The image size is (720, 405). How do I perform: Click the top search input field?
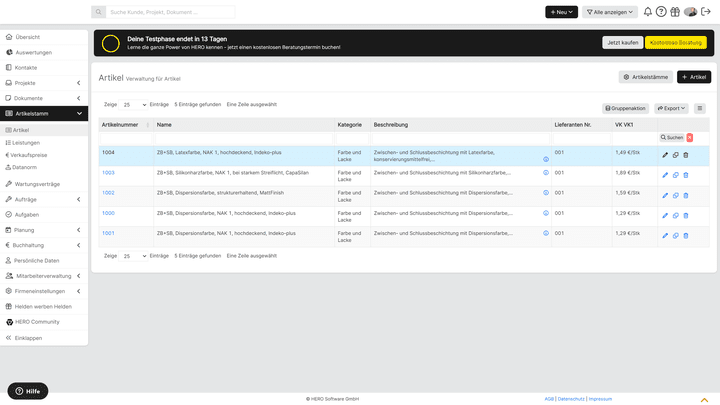click(170, 12)
